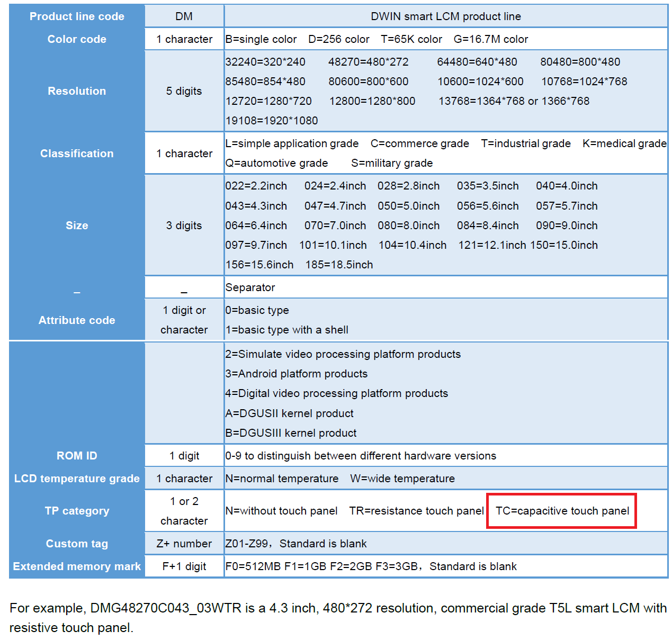Click the '5 digits' cell
Image resolution: width=672 pixels, height=640 pixels.
(184, 91)
